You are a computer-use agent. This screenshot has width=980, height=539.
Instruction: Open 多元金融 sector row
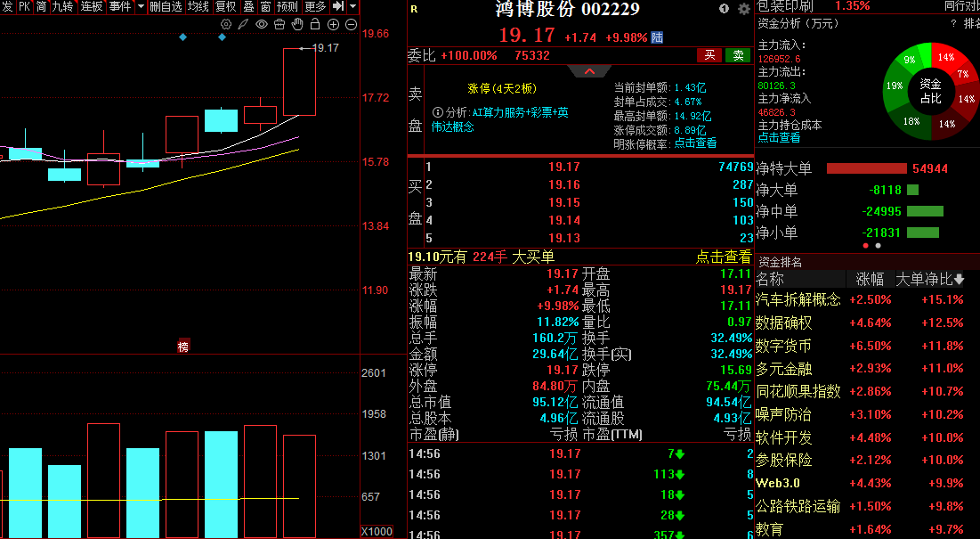(x=867, y=368)
